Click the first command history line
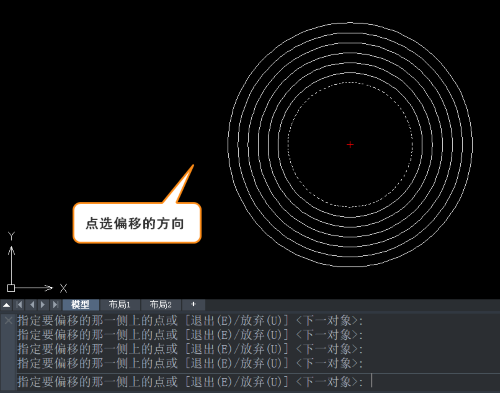The width and height of the screenshot is (500, 393). pyautogui.click(x=190, y=321)
